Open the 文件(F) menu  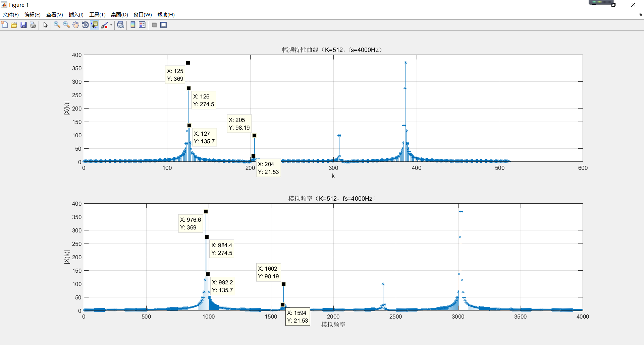coord(11,15)
